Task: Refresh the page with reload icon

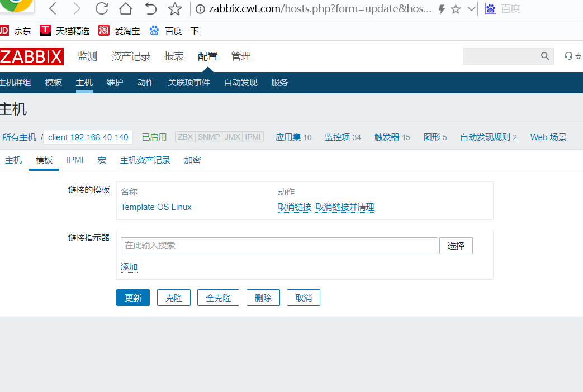Action: coord(101,9)
